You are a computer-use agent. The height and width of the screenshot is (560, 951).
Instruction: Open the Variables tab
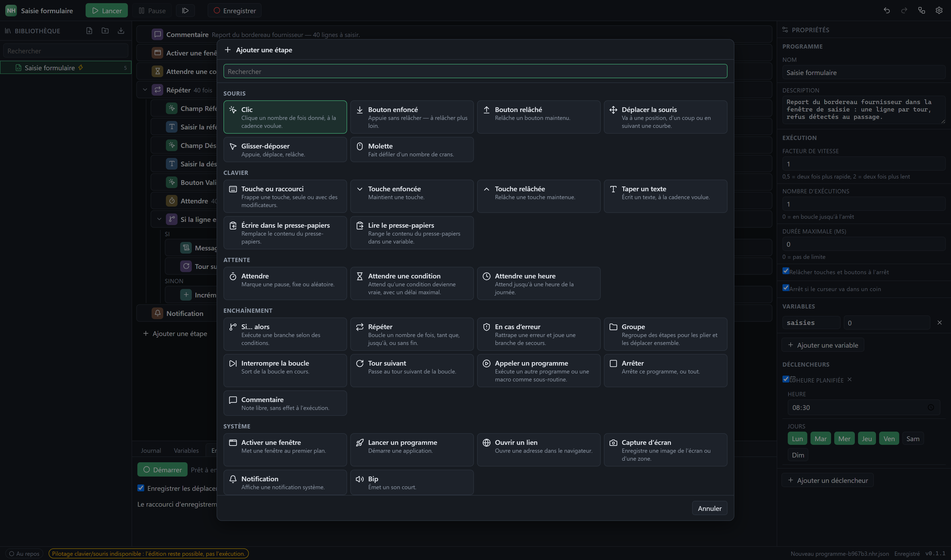186,451
